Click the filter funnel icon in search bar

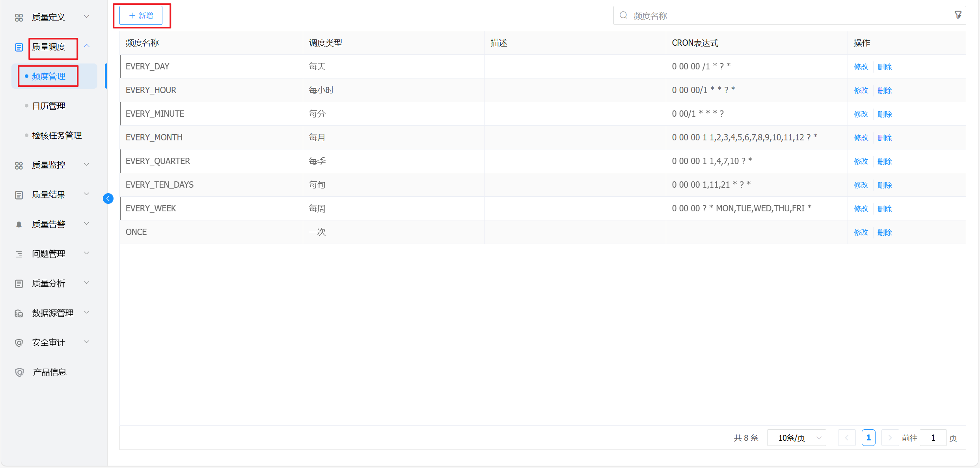click(x=958, y=15)
